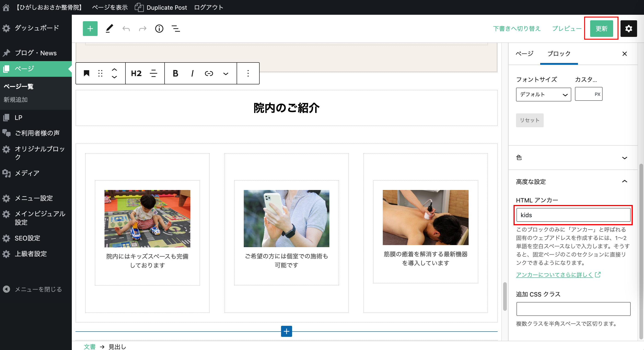The width and height of the screenshot is (644, 350).
Task: Open the list view outline icon
Action: pos(176,29)
